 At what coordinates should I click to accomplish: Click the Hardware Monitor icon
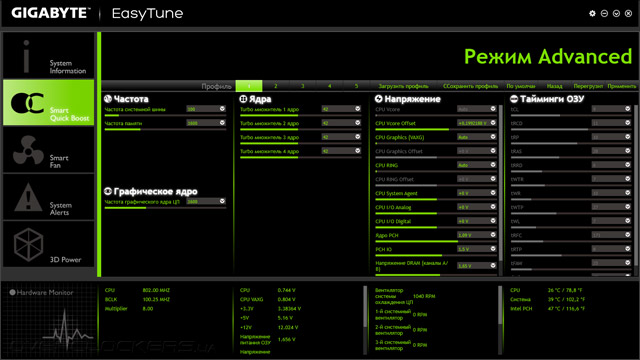[x=12, y=292]
